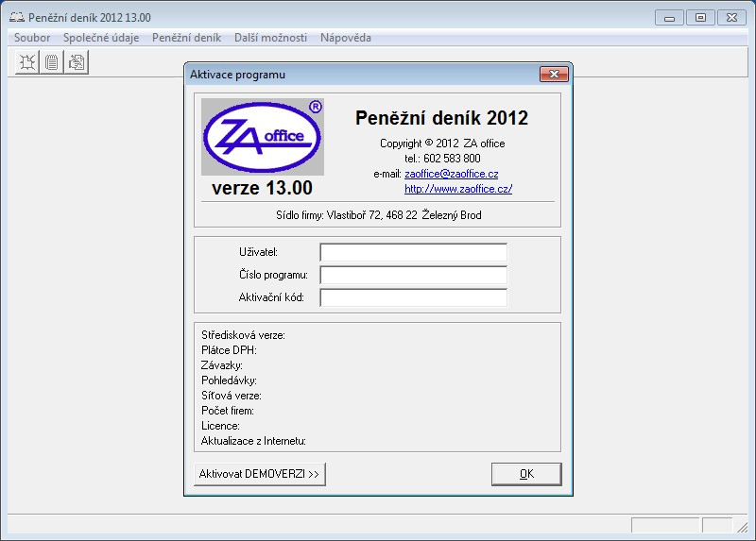The image size is (756, 541).
Task: Click the notepad list toolbar icon
Action: 52,62
